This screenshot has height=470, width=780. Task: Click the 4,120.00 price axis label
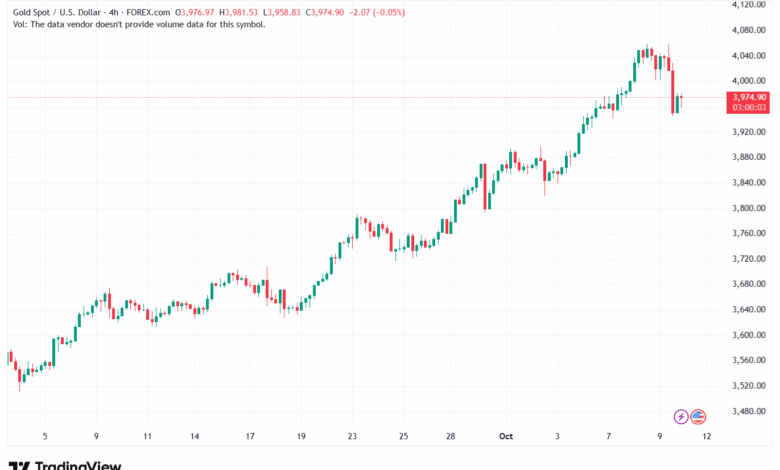point(748,5)
